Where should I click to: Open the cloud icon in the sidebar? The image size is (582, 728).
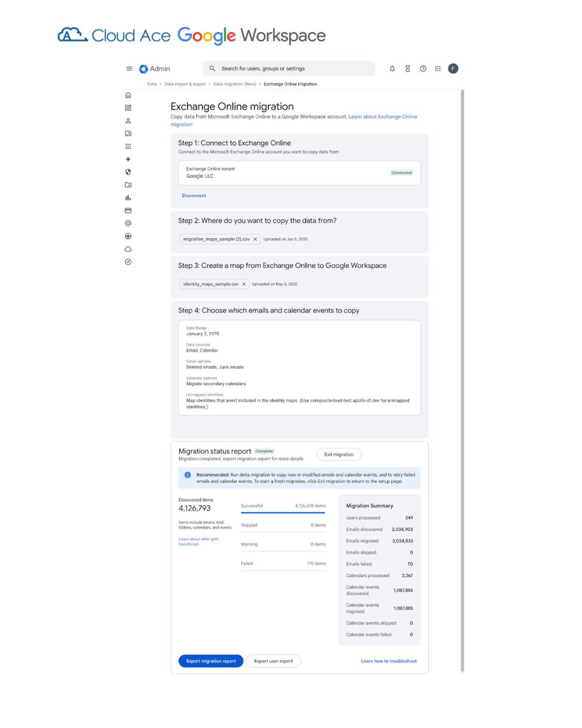[x=128, y=249]
